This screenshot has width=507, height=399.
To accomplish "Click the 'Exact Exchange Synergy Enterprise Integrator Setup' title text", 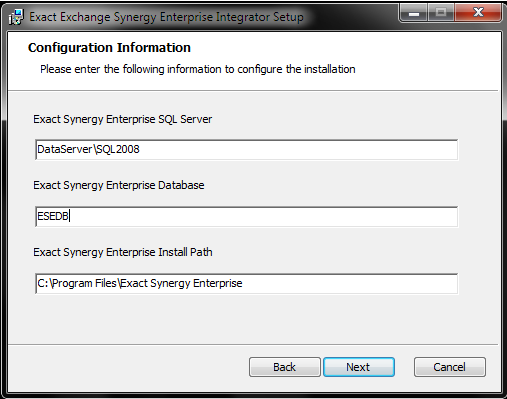I will [166, 17].
